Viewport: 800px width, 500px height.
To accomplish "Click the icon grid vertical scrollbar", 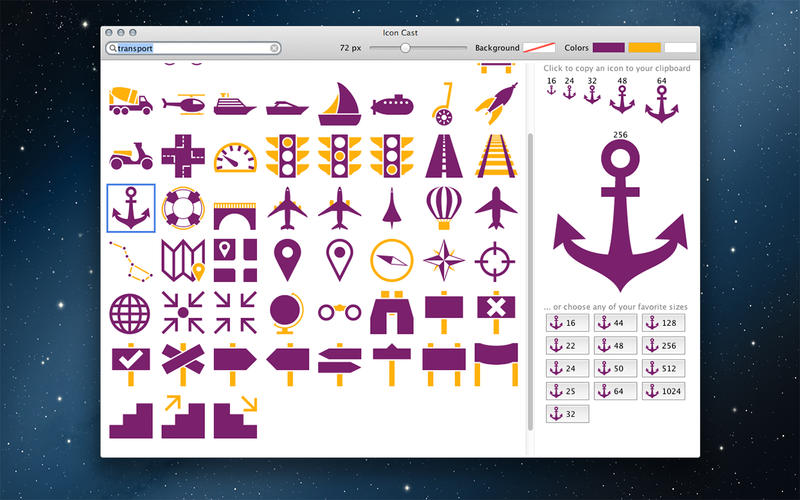I will 530,281.
